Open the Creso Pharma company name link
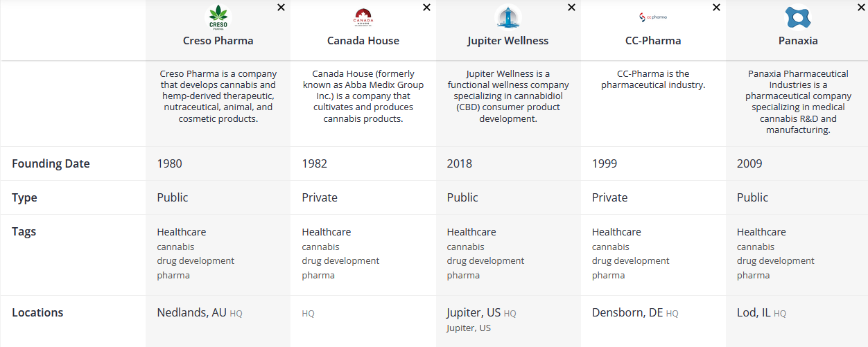The image size is (868, 347). tap(218, 41)
